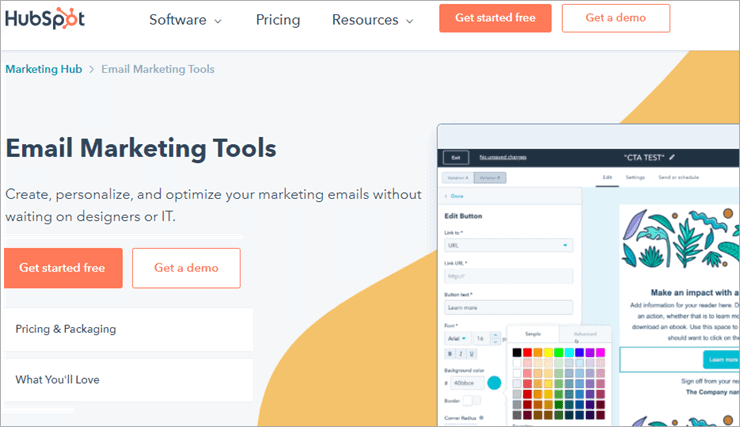
Task: Toggle underline formatting for the button text
Action: [471, 353]
